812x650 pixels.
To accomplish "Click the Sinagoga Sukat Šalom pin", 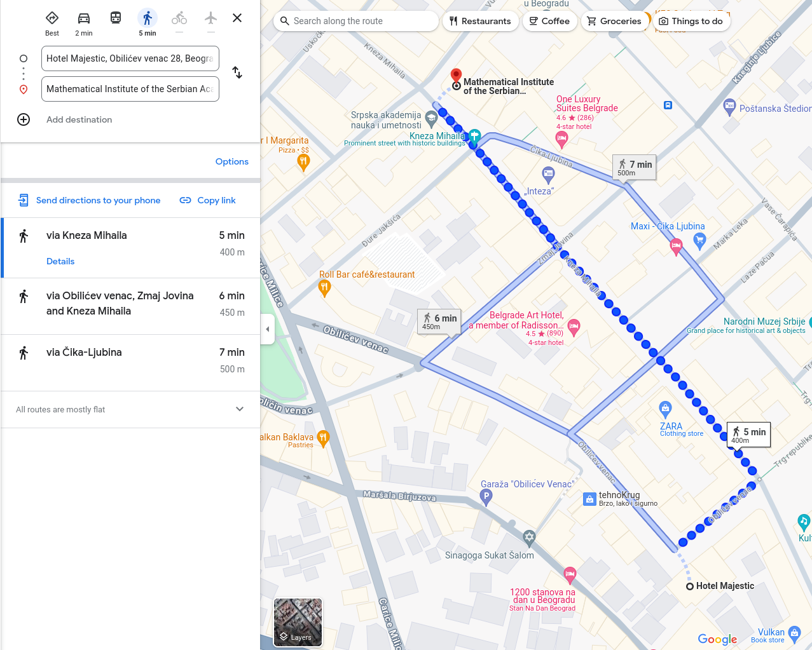I will coord(529,538).
